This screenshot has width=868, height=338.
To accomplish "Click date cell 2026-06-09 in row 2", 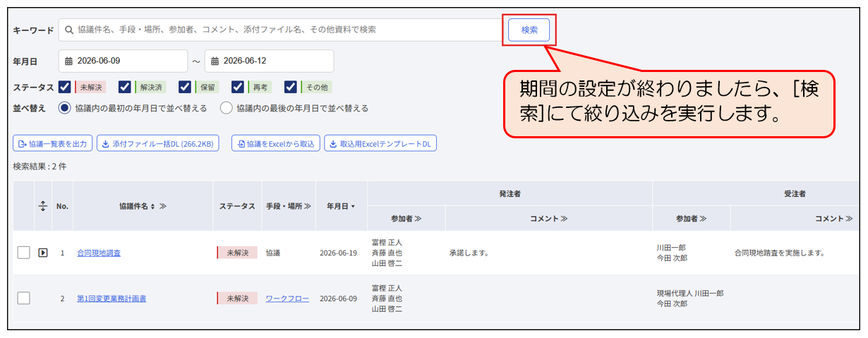I will point(338,298).
